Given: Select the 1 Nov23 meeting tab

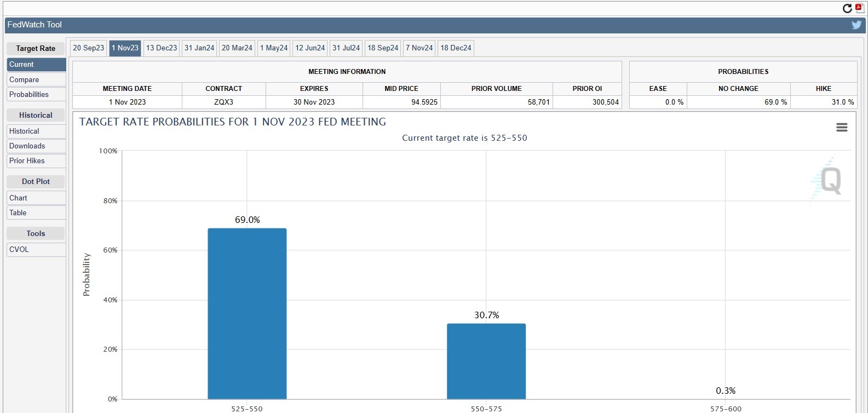Looking at the screenshot, I should point(125,48).
